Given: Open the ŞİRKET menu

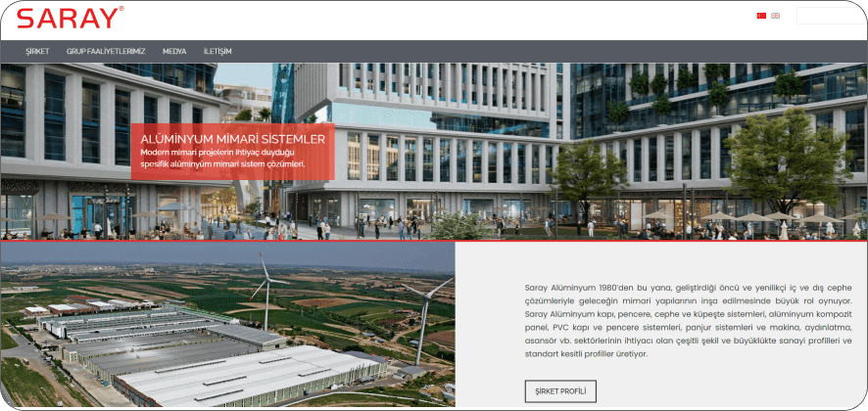Looking at the screenshot, I should pos(37,51).
